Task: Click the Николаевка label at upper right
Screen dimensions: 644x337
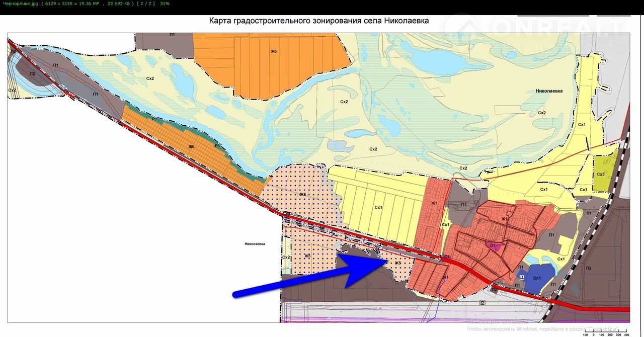Action: coord(549,91)
